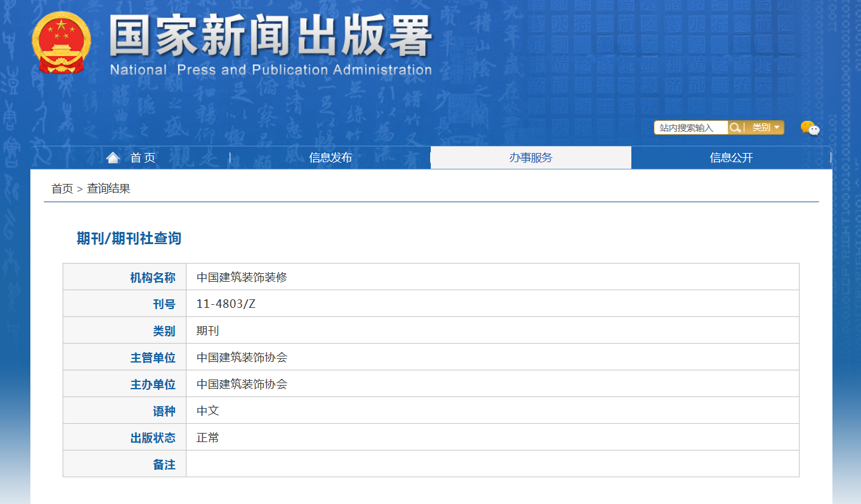The height and width of the screenshot is (504, 861).
Task: Open the WeChat chat bubble icon
Action: click(x=809, y=128)
